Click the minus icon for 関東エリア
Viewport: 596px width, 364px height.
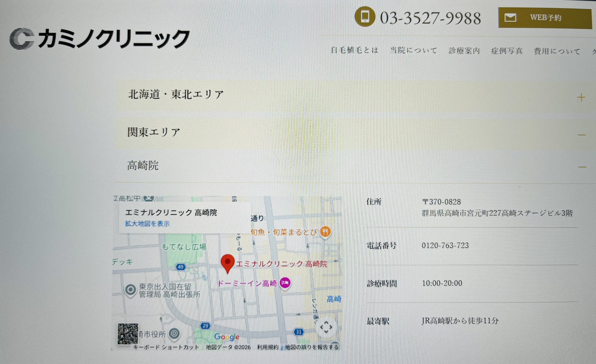pos(581,135)
